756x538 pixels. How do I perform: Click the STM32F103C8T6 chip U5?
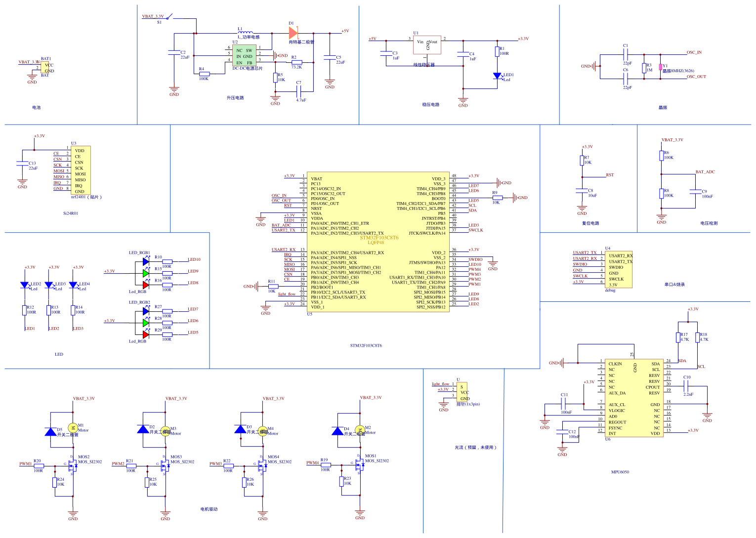click(x=378, y=242)
